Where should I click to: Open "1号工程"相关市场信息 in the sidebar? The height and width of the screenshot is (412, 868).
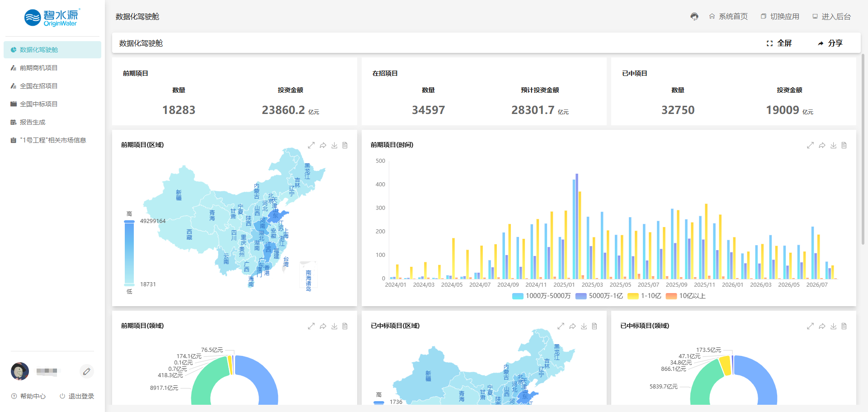click(52, 140)
